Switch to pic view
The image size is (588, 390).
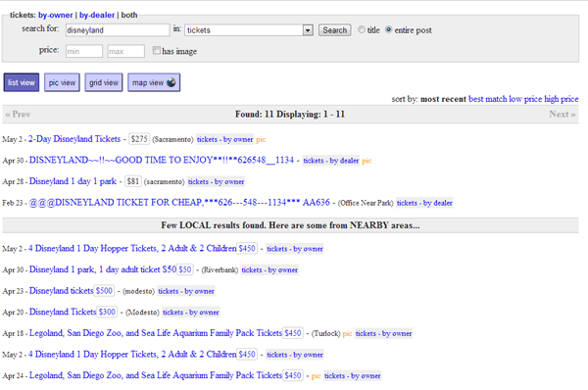[x=62, y=82]
